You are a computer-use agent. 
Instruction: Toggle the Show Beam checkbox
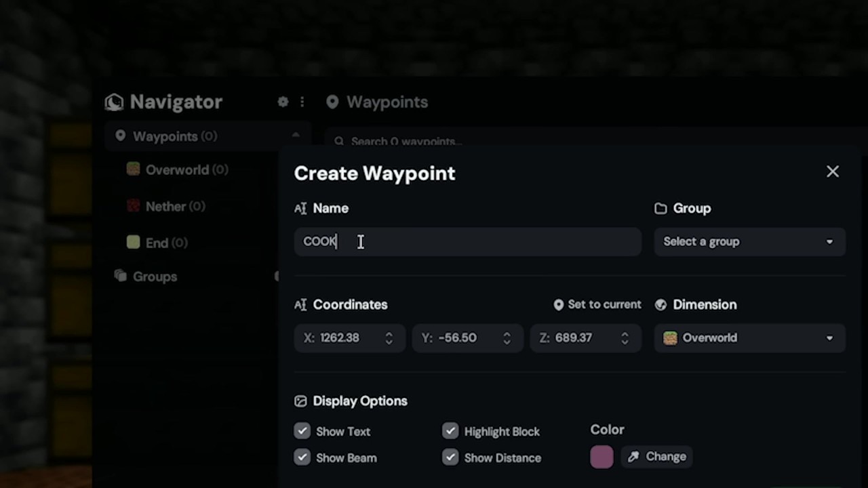point(302,457)
